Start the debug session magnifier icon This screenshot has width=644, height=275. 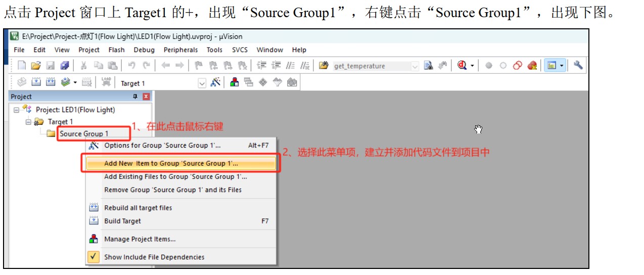click(x=462, y=66)
